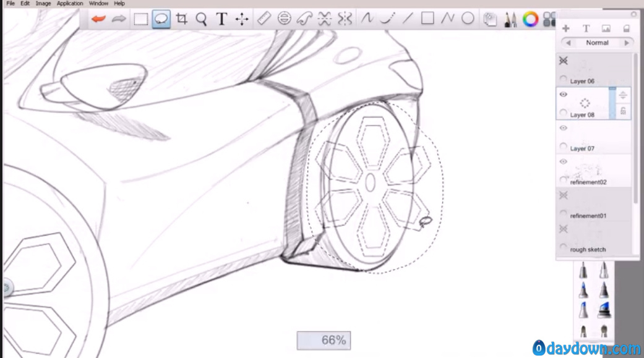Open the Brush Palette from the toolbar
644x358 pixels.
pyautogui.click(x=510, y=19)
